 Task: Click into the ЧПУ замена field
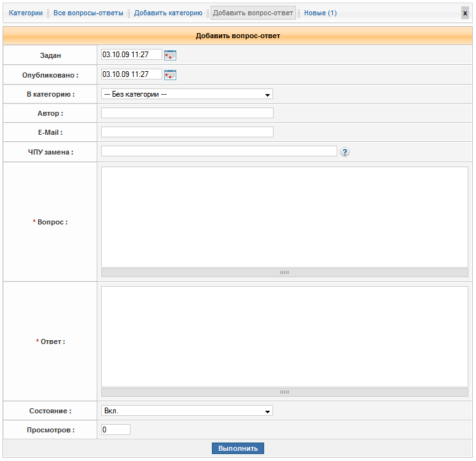tap(219, 151)
